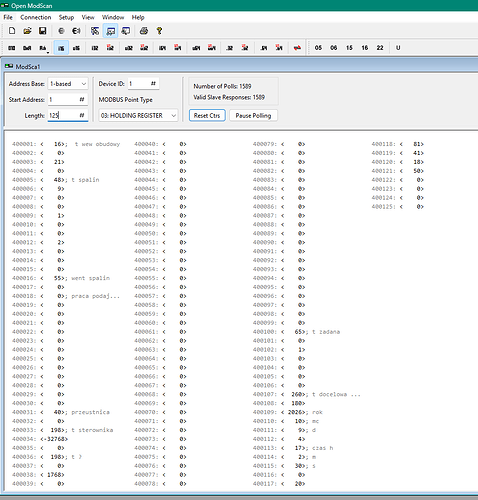Create a new document with the blank page icon
Viewport: 478px width, 500px height.
(12, 31)
